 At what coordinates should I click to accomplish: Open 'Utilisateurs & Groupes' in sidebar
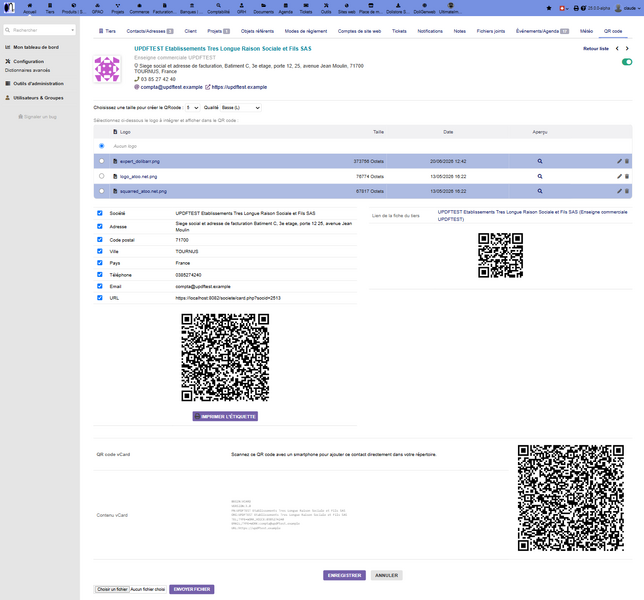(38, 98)
